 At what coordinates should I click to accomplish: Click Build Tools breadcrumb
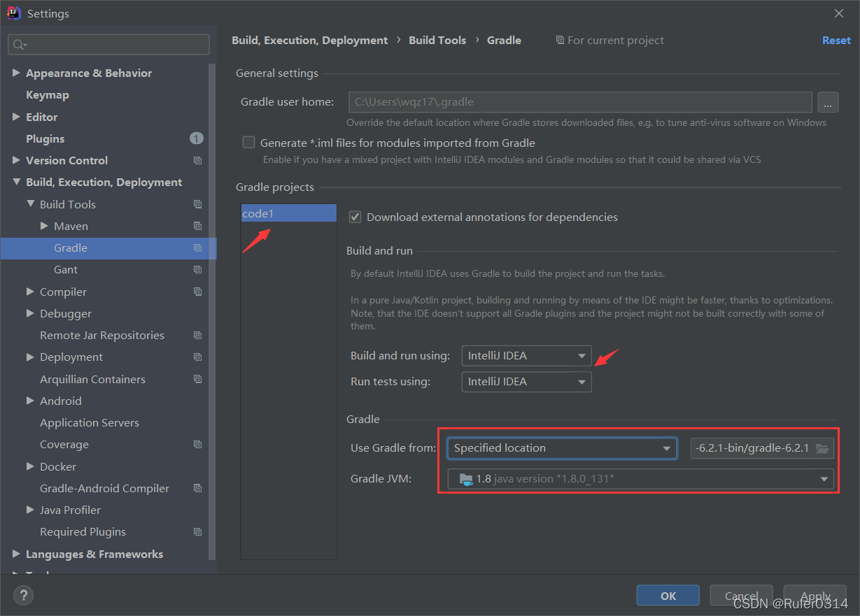[x=437, y=41]
